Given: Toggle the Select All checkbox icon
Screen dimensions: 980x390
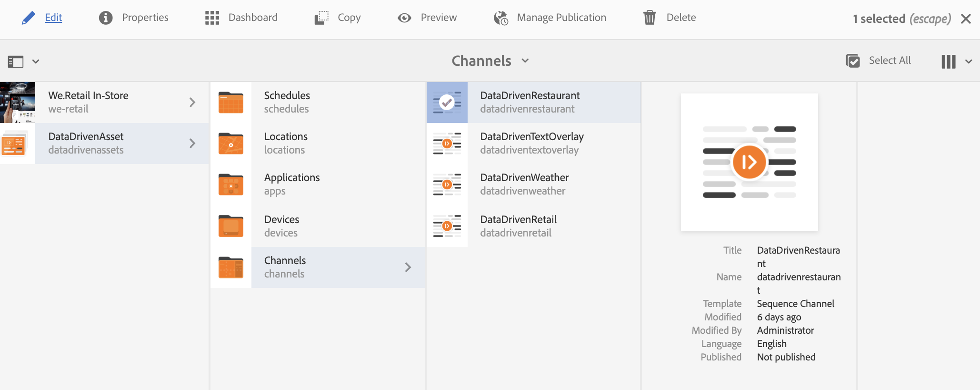Looking at the screenshot, I should (853, 61).
